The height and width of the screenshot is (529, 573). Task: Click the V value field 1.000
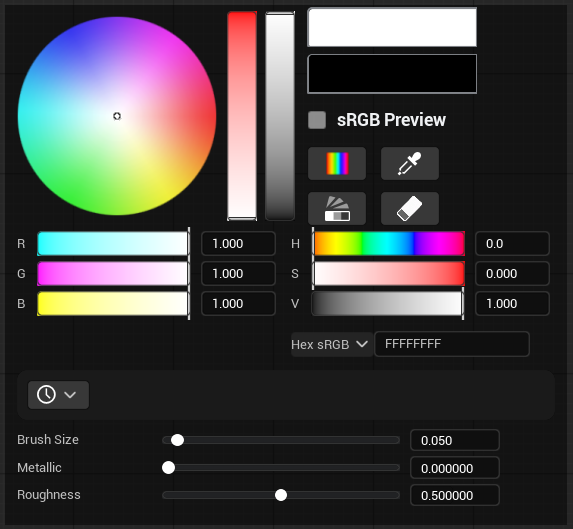click(512, 303)
